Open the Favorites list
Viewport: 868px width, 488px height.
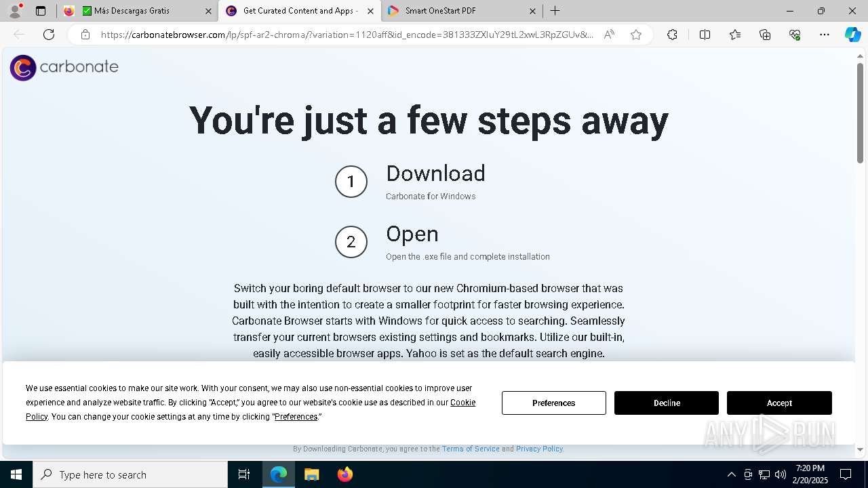tap(735, 35)
